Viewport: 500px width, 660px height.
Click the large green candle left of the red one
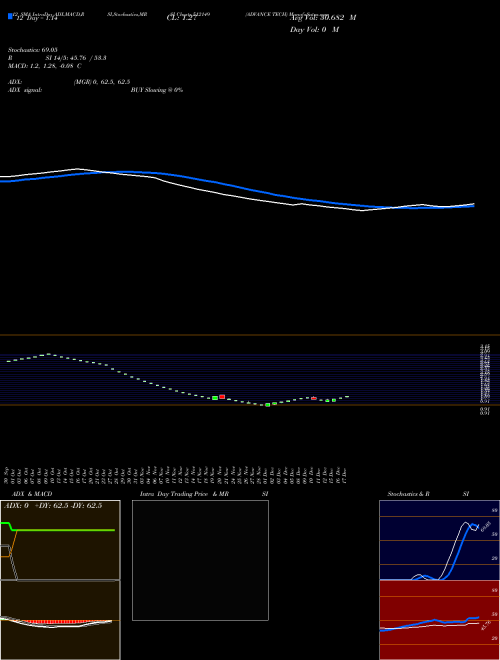pyautogui.click(x=215, y=398)
